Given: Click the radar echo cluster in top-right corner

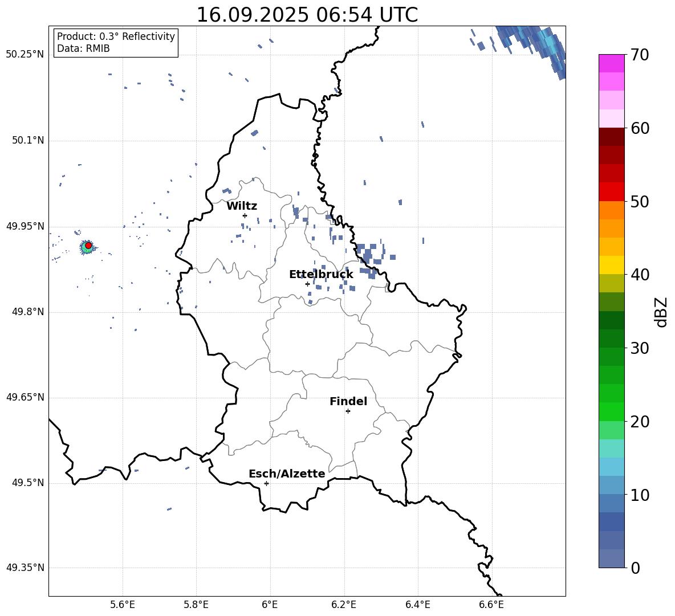Looking at the screenshot, I should coord(532,47).
